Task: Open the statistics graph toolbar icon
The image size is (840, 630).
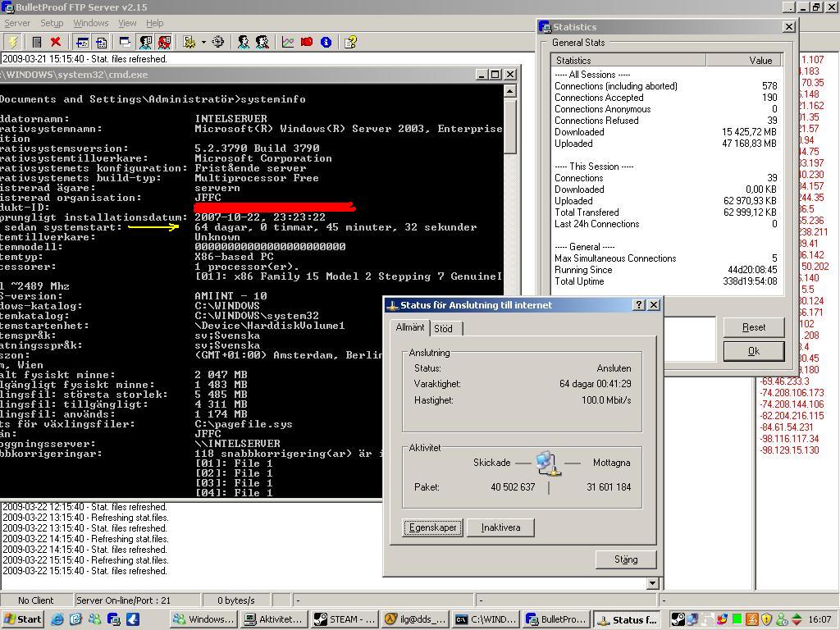Action: pyautogui.click(x=288, y=42)
